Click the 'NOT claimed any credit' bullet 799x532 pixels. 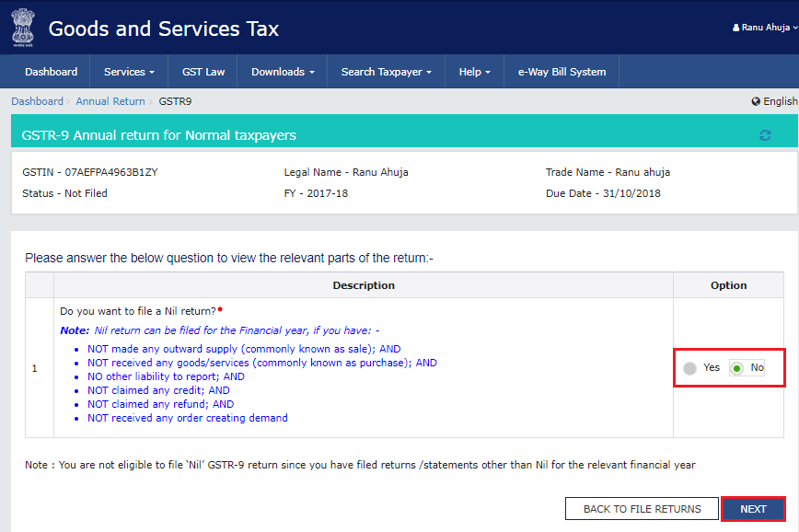[x=158, y=390]
